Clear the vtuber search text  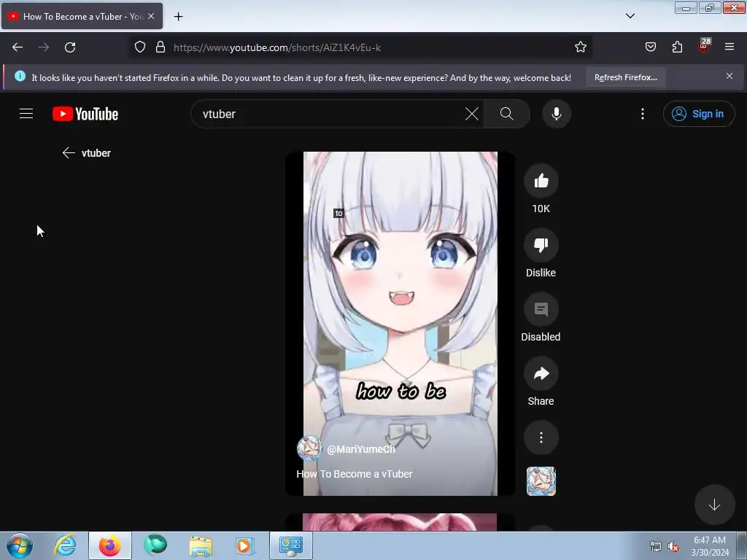(472, 114)
